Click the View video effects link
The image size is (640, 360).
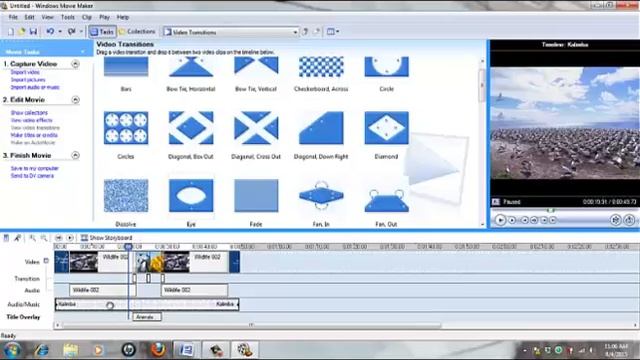tap(31, 120)
